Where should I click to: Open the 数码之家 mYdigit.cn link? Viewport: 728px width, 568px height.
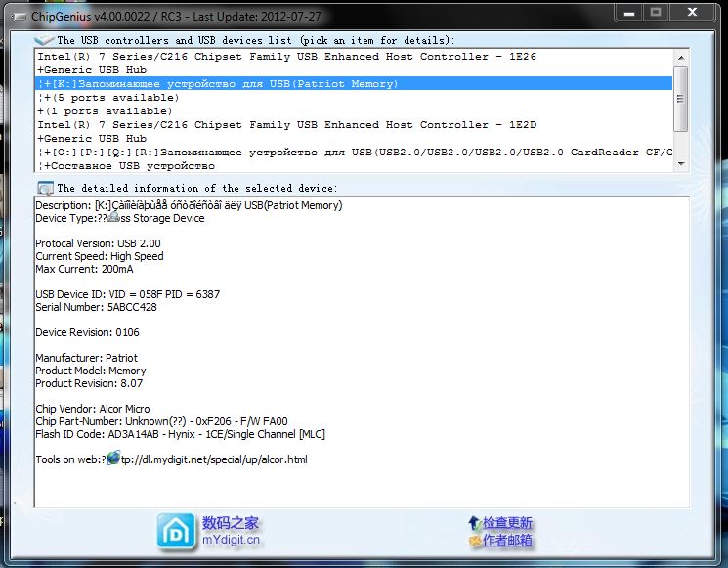pyautogui.click(x=231, y=531)
